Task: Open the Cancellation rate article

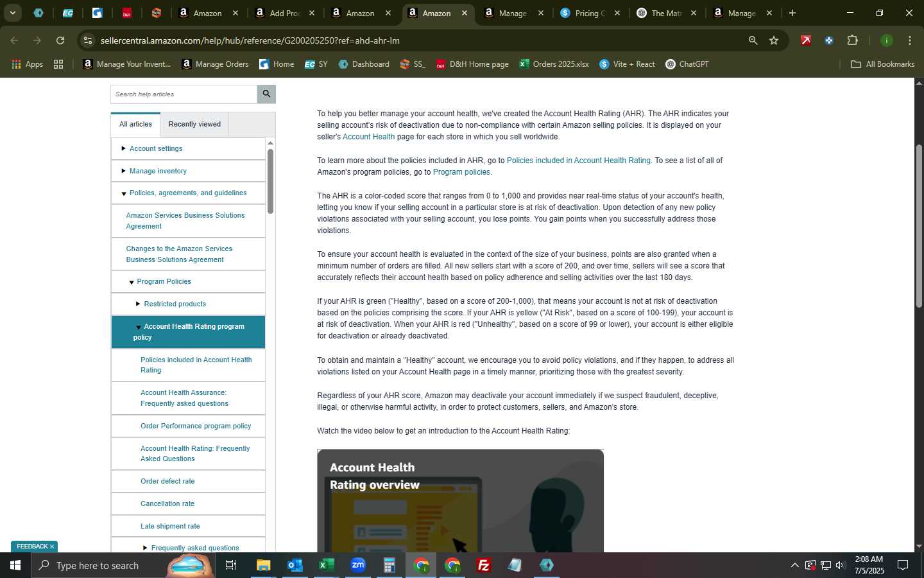Action: click(167, 504)
